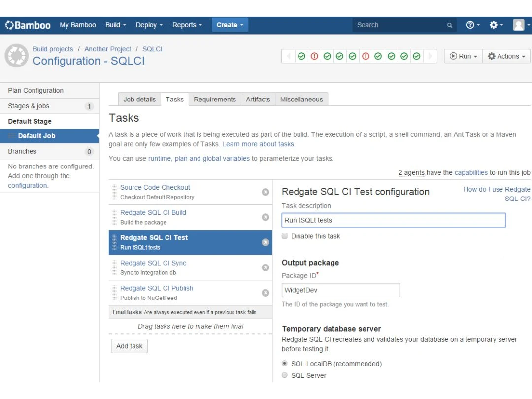Click the Task description input field
532x399 pixels.
coord(394,220)
